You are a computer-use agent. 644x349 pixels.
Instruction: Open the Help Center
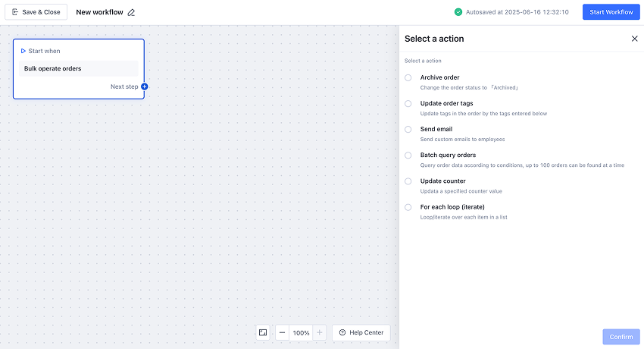[x=361, y=332]
